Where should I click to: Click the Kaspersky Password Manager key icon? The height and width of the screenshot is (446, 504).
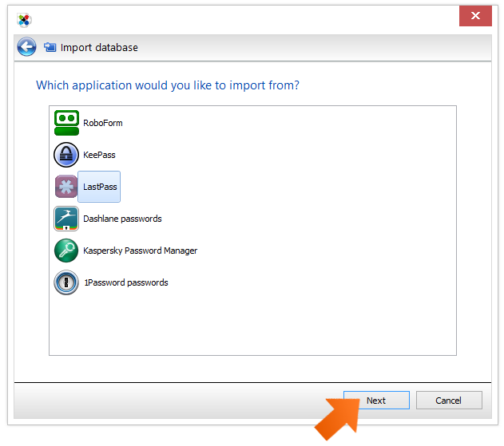pos(66,251)
